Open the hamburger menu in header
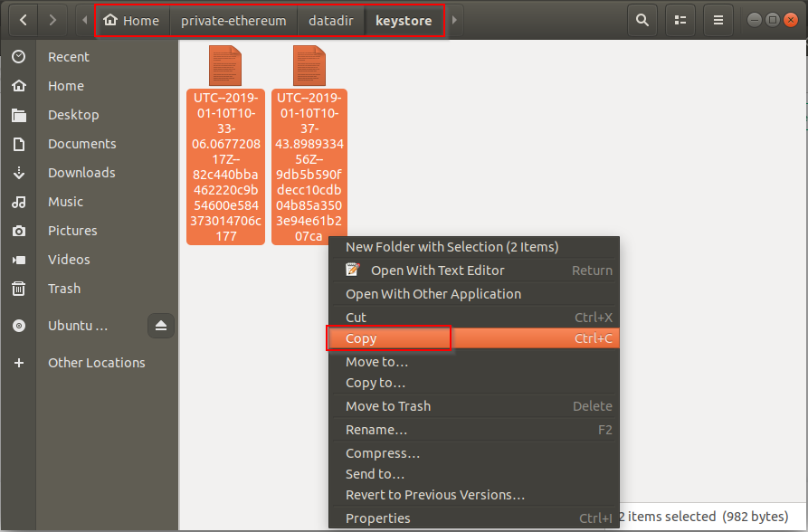 pyautogui.click(x=718, y=20)
